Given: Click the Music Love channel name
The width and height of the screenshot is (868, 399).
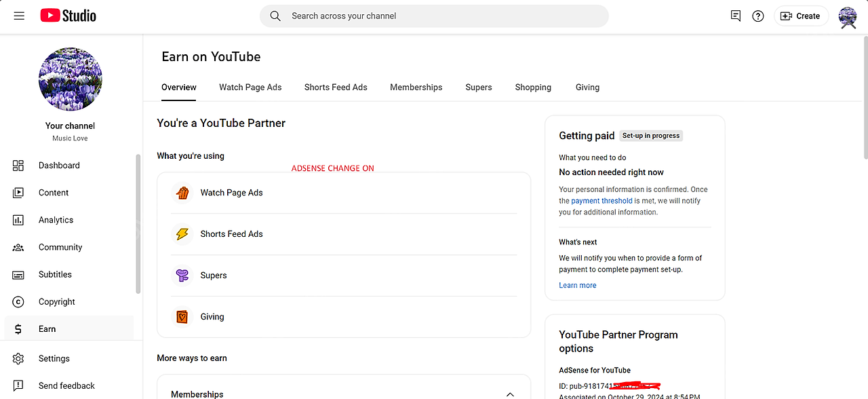Looking at the screenshot, I should point(71,138).
